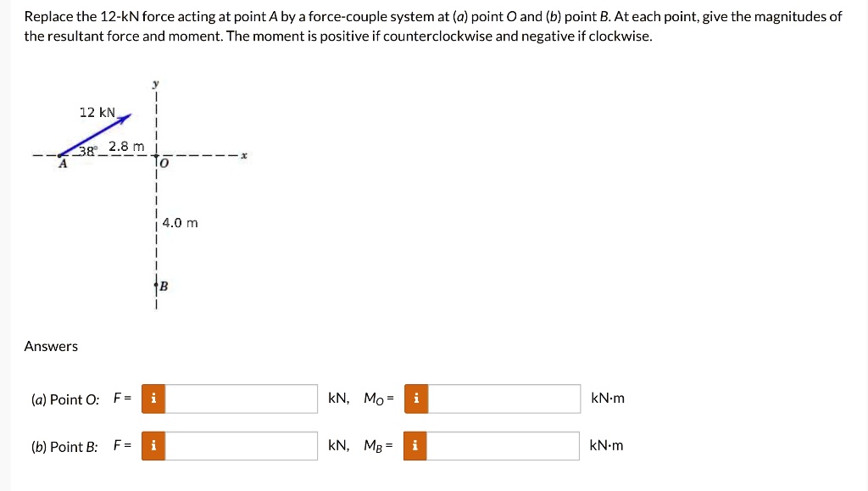Click the Point B force answer input field
868x491 pixels.
pyautogui.click(x=242, y=445)
